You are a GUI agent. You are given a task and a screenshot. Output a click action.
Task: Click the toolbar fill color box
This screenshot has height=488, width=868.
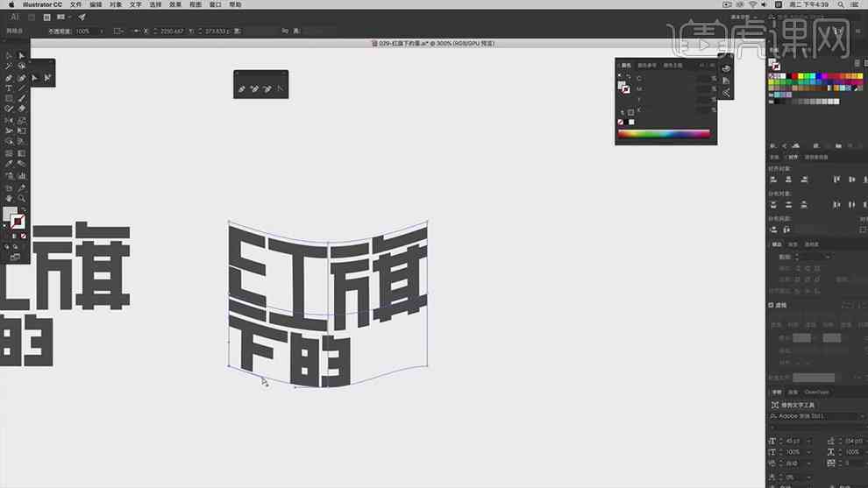pyautogui.click(x=10, y=214)
